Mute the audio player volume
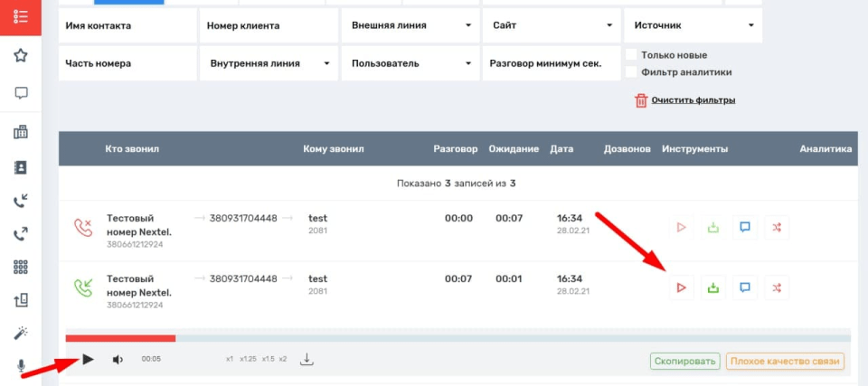 click(x=118, y=360)
